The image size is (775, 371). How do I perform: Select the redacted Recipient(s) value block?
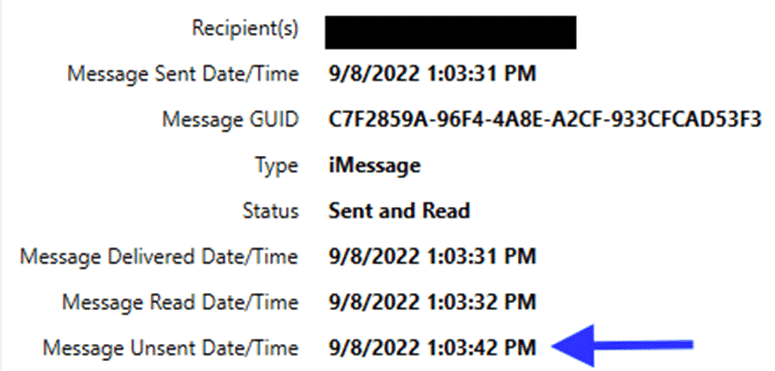pos(450,32)
